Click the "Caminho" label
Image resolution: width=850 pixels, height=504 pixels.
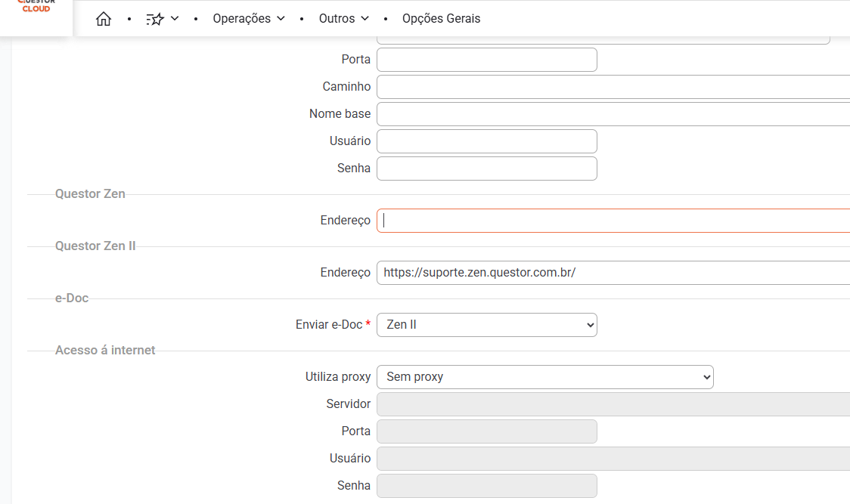(346, 87)
